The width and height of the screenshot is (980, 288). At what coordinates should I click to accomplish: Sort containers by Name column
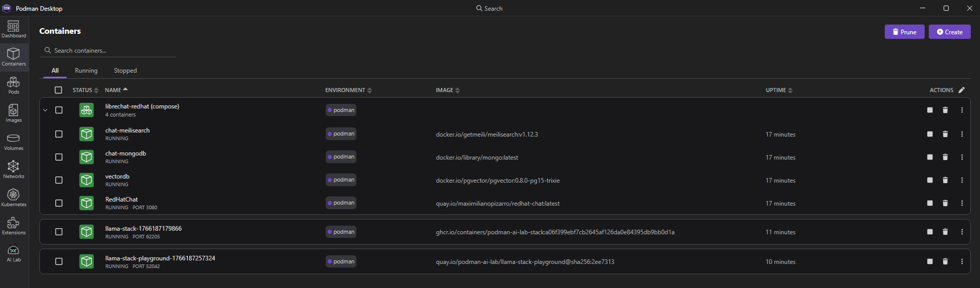(x=116, y=90)
